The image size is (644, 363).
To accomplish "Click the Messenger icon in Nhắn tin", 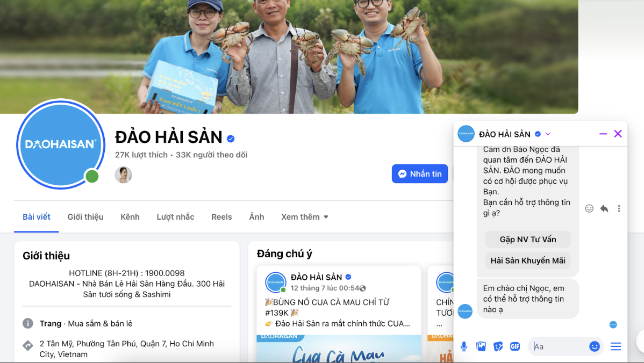I will pos(403,174).
